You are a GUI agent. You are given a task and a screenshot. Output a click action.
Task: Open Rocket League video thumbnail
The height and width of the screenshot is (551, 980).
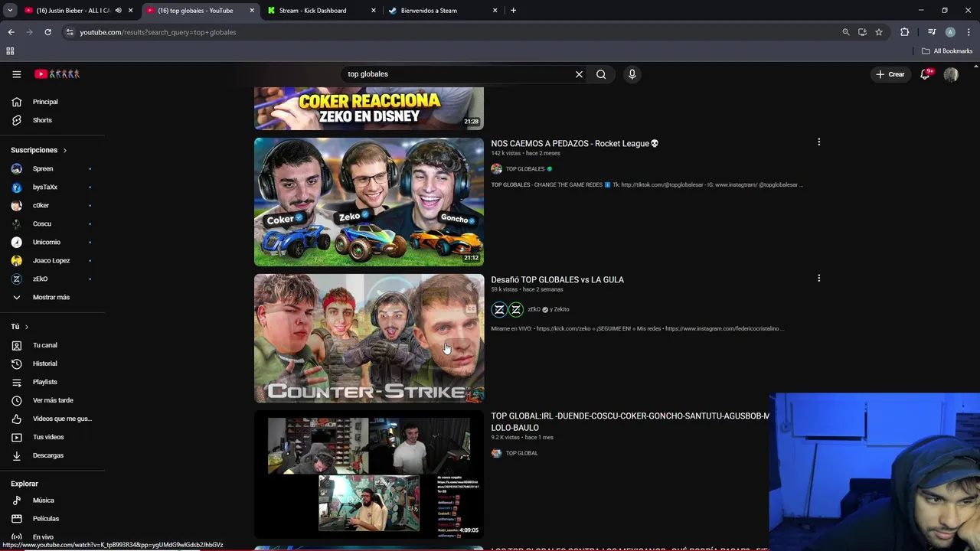pos(369,202)
